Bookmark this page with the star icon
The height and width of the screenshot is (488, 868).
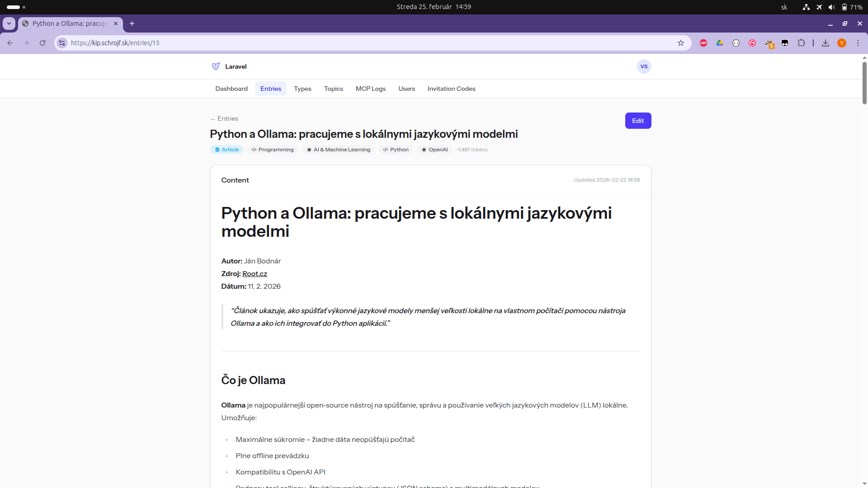pos(681,43)
